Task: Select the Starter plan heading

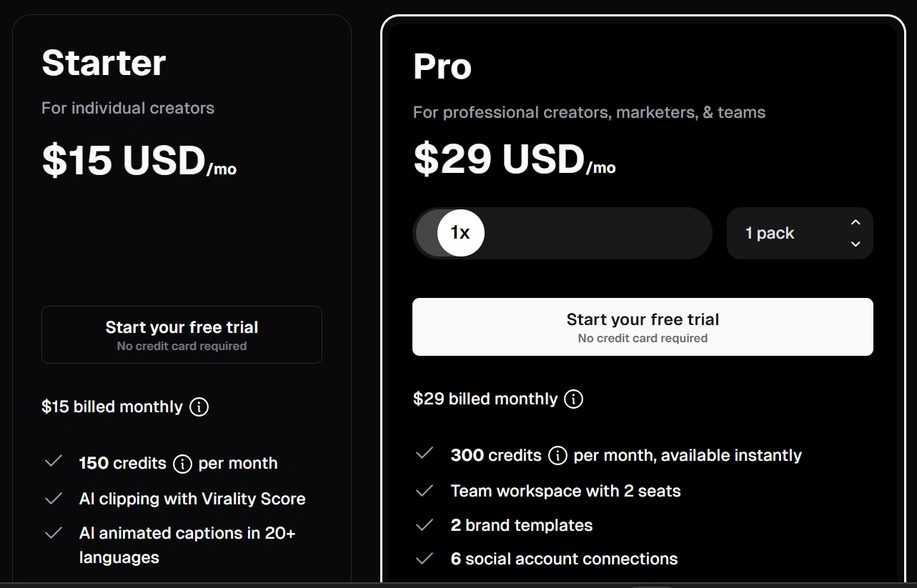Action: tap(104, 62)
